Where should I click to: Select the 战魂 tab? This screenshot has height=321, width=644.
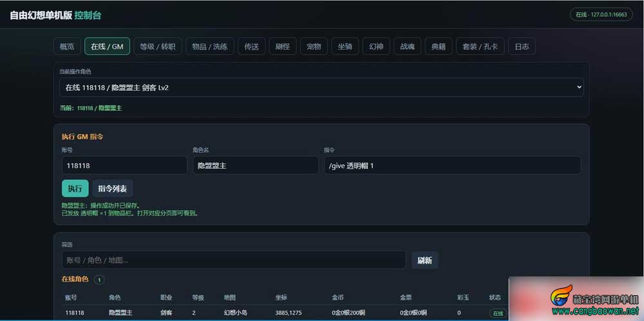(x=408, y=46)
